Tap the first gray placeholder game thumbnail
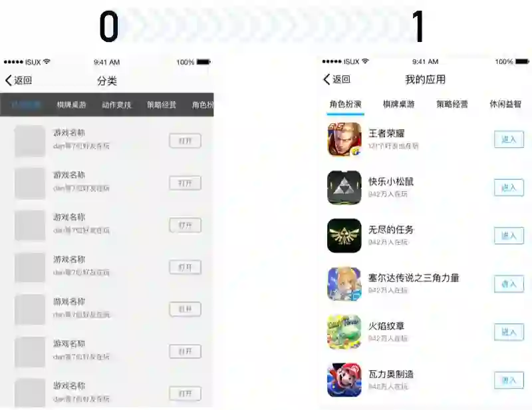This screenshot has height=410, width=532. tap(30, 141)
